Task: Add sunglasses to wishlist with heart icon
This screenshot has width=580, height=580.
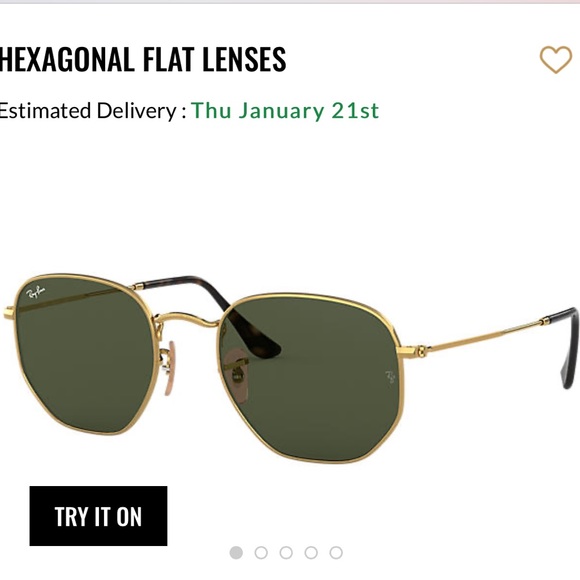Action: point(556,59)
